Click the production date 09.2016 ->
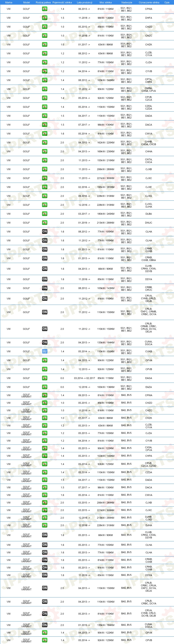Viewport: 174px width, 644px height. [x=84, y=196]
